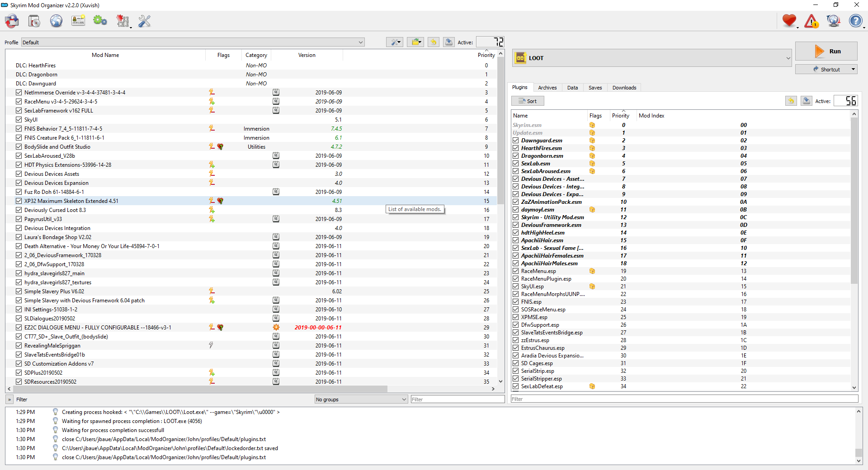
Task: Open the Saves tab
Action: coord(595,88)
